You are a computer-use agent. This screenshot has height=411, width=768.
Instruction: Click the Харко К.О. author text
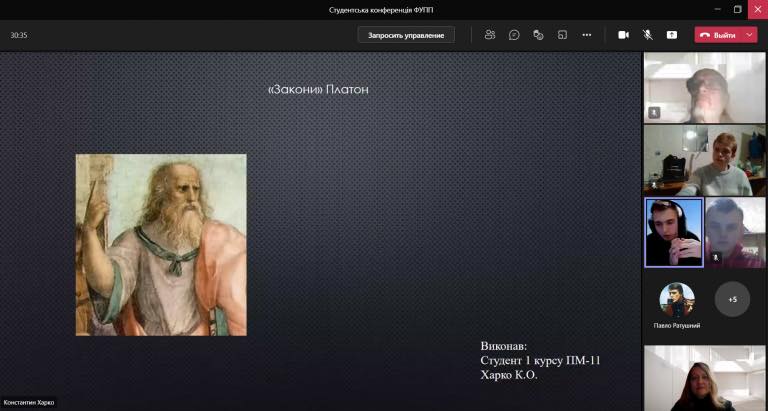(509, 375)
